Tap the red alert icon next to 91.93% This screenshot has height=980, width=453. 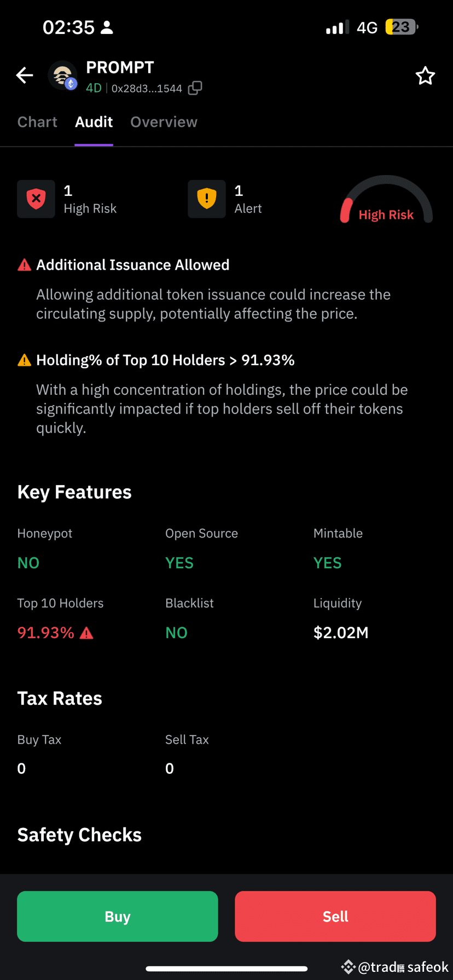[x=87, y=632]
